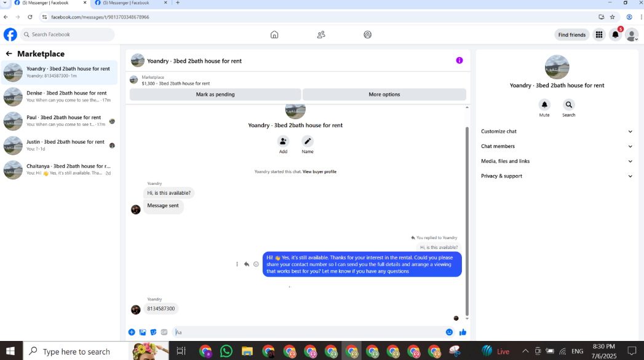Screen dimensions: 644x360
Task: Choose a sticker icon
Action: 153,332
